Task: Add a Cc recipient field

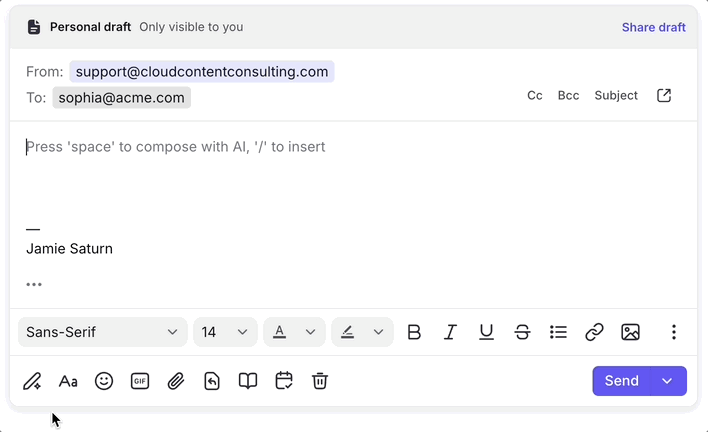Action: pos(535,96)
